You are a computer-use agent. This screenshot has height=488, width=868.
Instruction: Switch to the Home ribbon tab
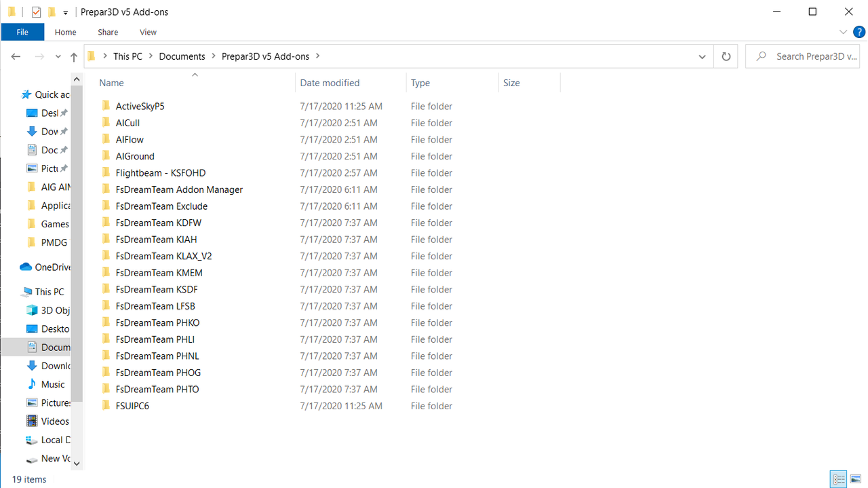(x=65, y=32)
